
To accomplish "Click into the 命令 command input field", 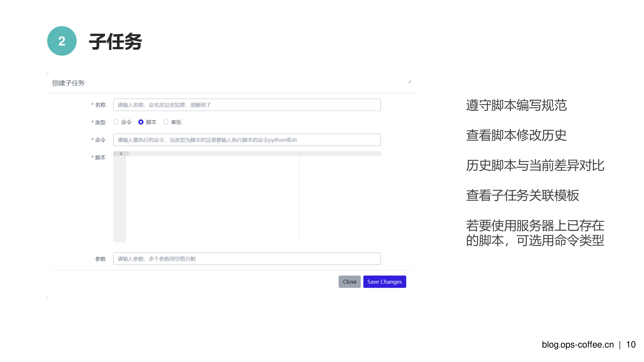I will tap(247, 140).
